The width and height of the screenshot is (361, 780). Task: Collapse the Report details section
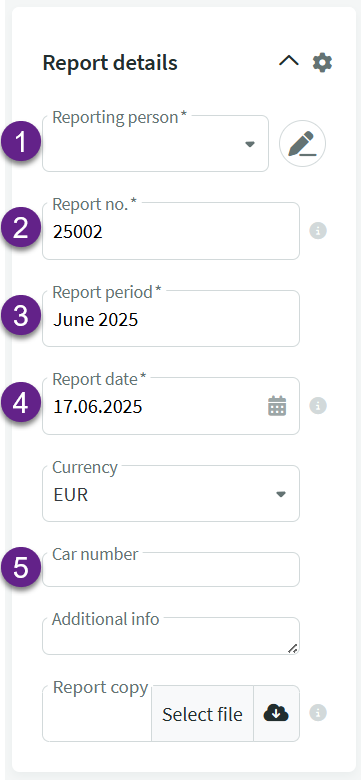pyautogui.click(x=289, y=61)
